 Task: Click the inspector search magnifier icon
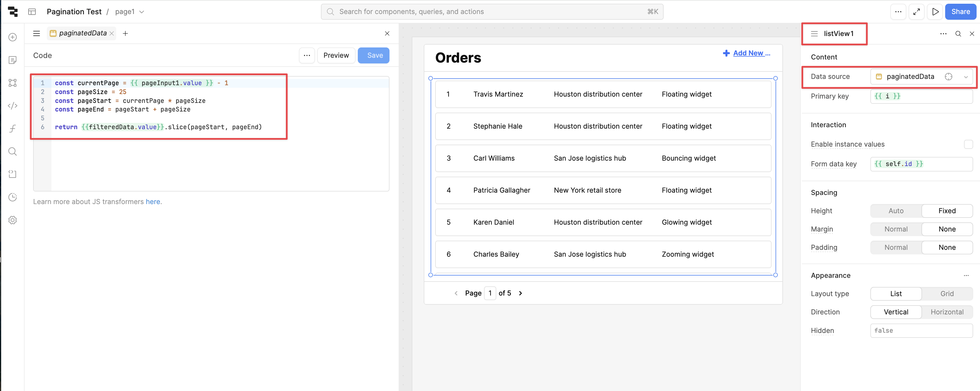click(958, 33)
